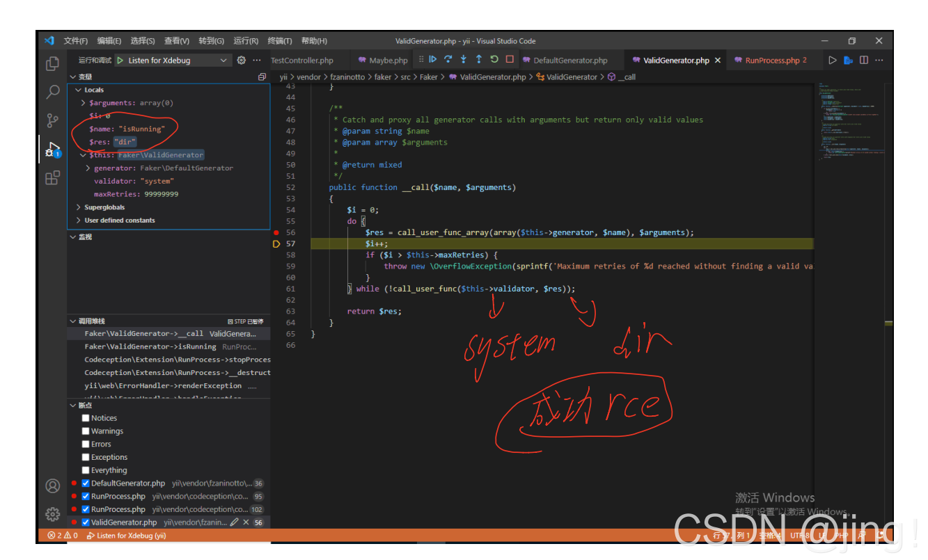Image resolution: width=928 pixels, height=560 pixels.
Task: Open the Manage gear in activity bar
Action: pyautogui.click(x=52, y=514)
